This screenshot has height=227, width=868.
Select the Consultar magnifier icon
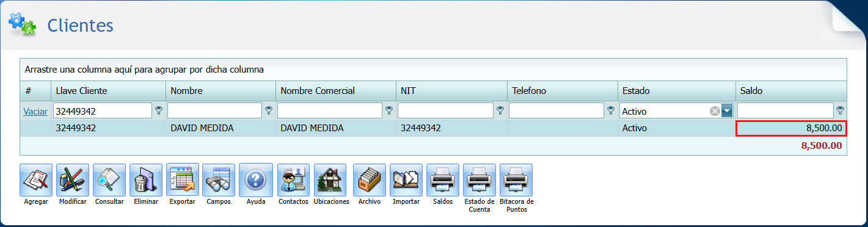click(x=109, y=179)
